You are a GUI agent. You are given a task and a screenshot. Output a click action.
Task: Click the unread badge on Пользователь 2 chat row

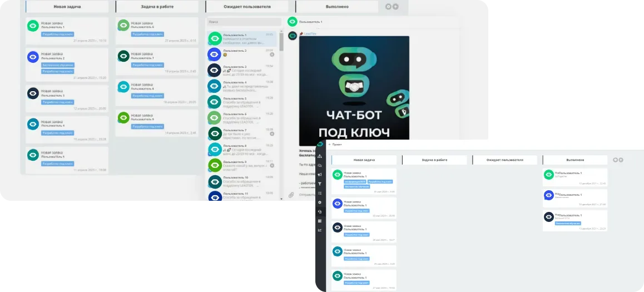coord(272,55)
